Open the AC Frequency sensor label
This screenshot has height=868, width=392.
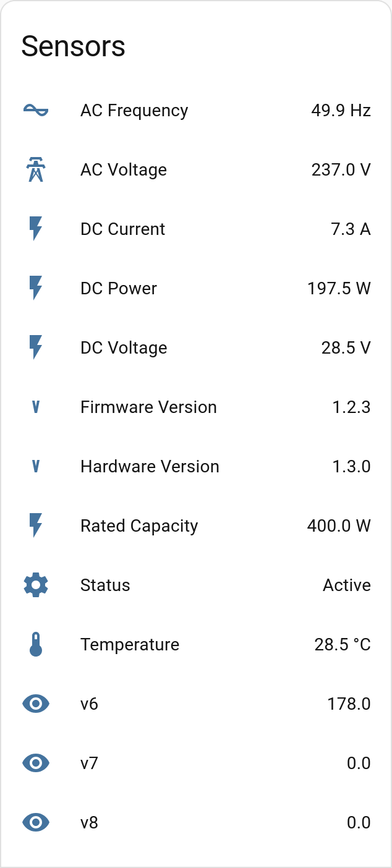pyautogui.click(x=134, y=111)
